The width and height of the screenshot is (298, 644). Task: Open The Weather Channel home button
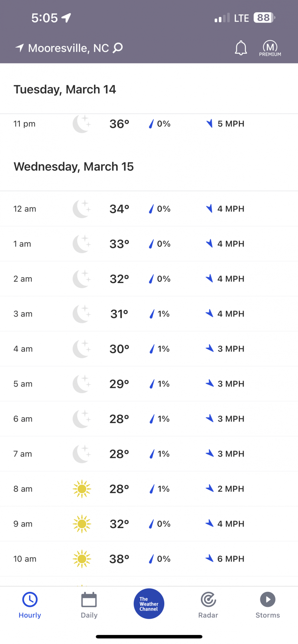[149, 604]
